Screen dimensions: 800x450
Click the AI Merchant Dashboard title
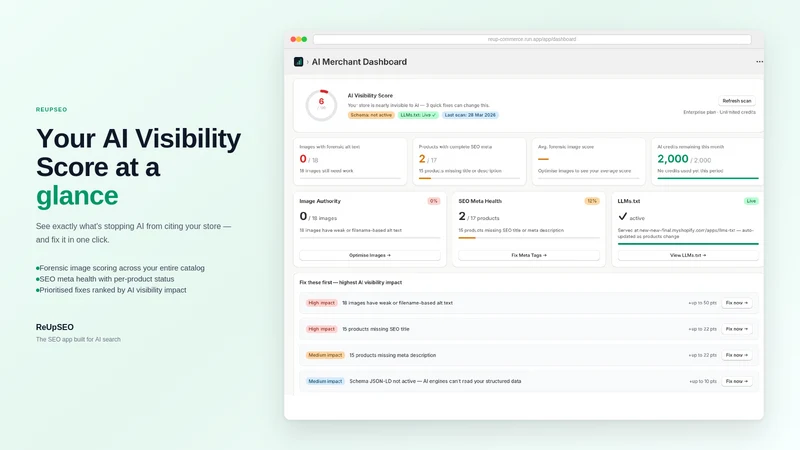pyautogui.click(x=359, y=62)
